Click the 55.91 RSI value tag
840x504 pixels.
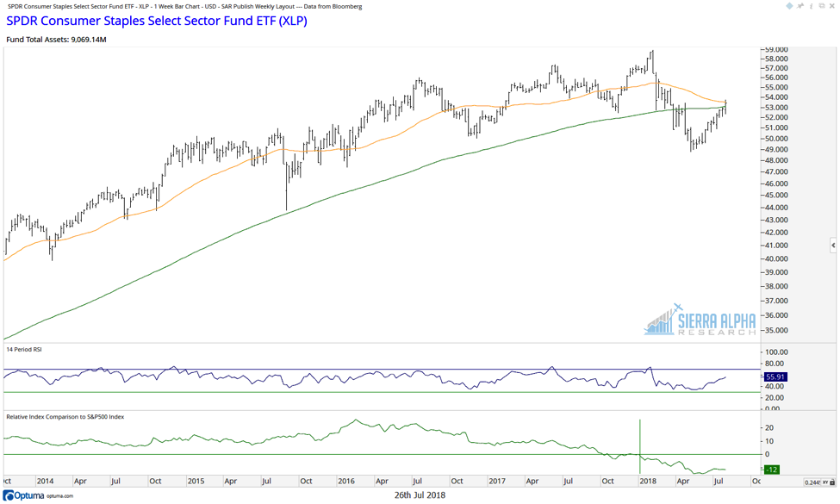click(775, 377)
